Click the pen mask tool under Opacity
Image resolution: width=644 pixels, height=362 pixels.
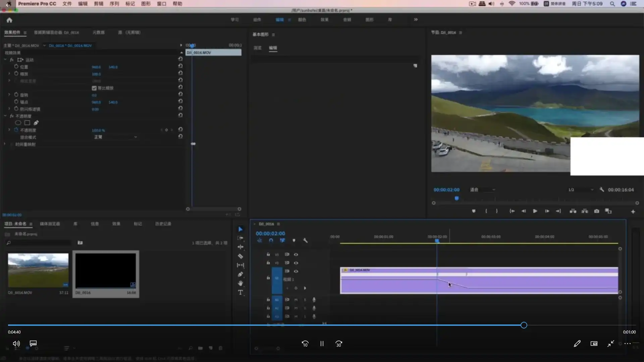[x=36, y=123]
